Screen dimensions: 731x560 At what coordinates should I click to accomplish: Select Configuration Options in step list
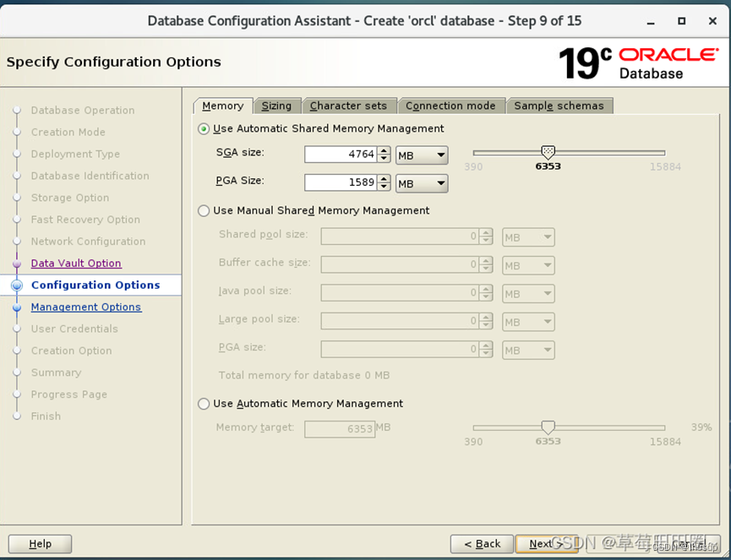click(95, 285)
